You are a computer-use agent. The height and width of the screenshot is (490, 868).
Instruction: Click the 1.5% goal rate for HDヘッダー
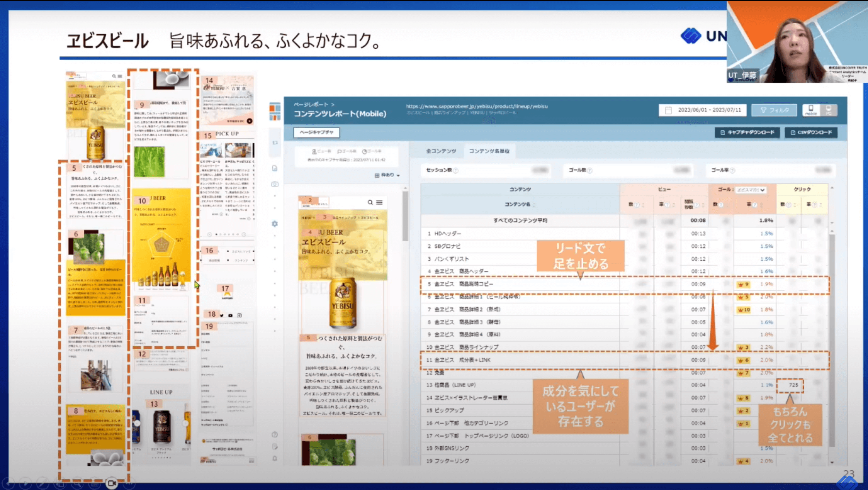point(766,233)
